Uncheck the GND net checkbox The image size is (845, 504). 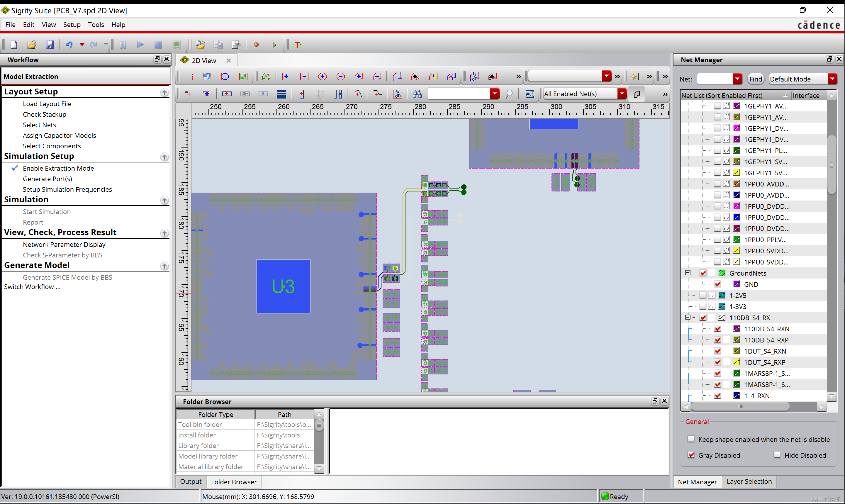tap(718, 284)
